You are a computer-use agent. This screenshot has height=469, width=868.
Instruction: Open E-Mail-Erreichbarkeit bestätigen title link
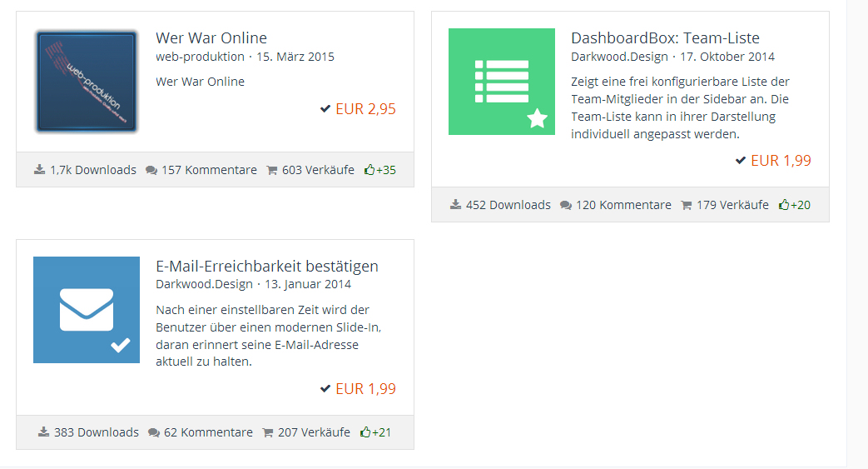[267, 267]
